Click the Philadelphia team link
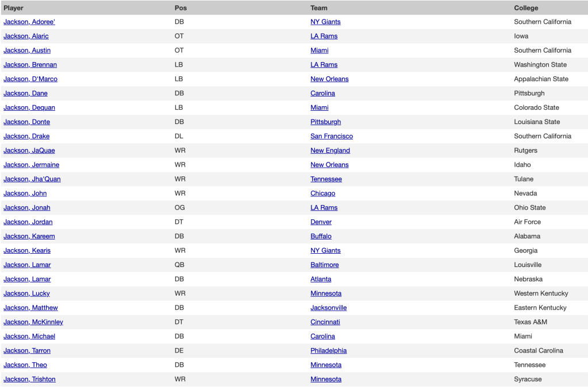The image size is (588, 387). point(329,350)
